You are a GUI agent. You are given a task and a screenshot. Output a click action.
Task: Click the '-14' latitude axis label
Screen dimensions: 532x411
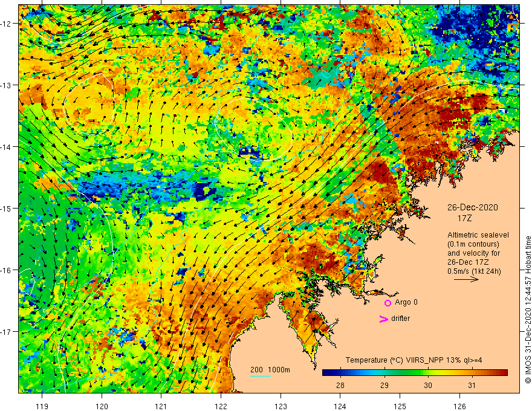7,147
